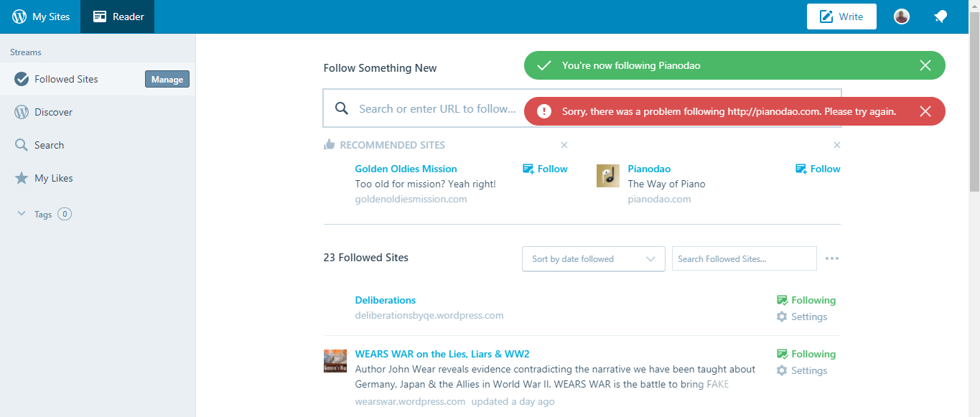Open Discover in the Streams sidebar
This screenshot has width=980, height=417.
[53, 112]
